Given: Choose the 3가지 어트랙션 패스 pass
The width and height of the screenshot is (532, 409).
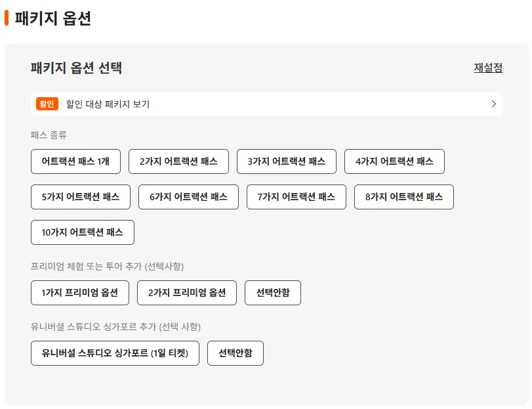Looking at the screenshot, I should click(x=287, y=161).
